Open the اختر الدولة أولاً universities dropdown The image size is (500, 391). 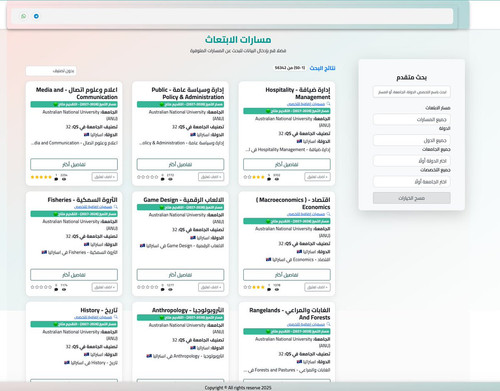coord(412,161)
